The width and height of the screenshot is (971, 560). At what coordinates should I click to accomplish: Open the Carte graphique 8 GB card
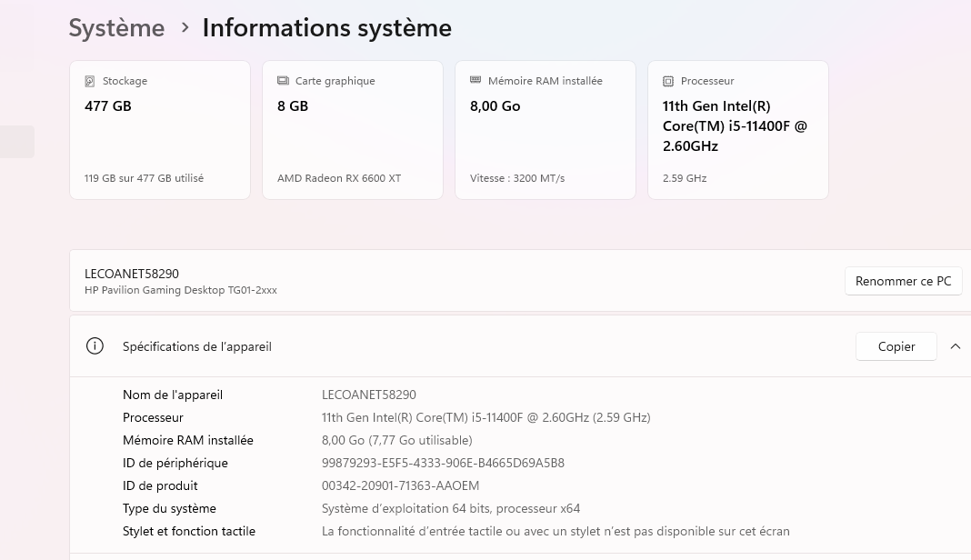pyautogui.click(x=353, y=130)
